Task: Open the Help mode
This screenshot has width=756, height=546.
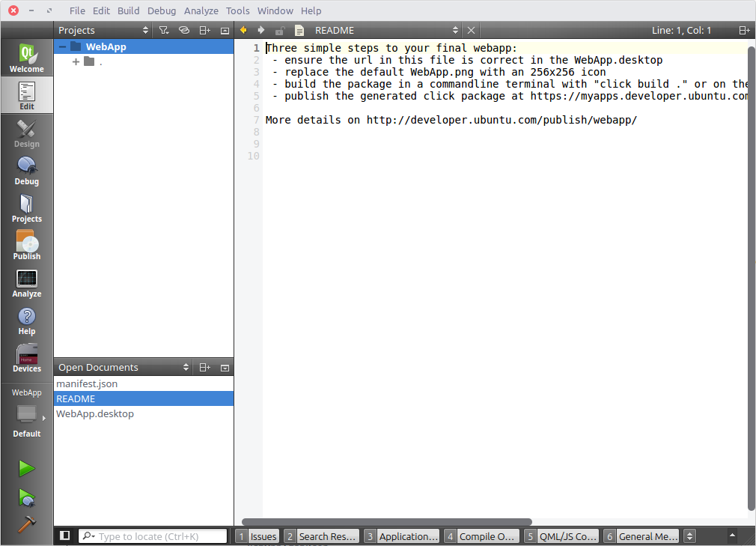Action: (26, 321)
